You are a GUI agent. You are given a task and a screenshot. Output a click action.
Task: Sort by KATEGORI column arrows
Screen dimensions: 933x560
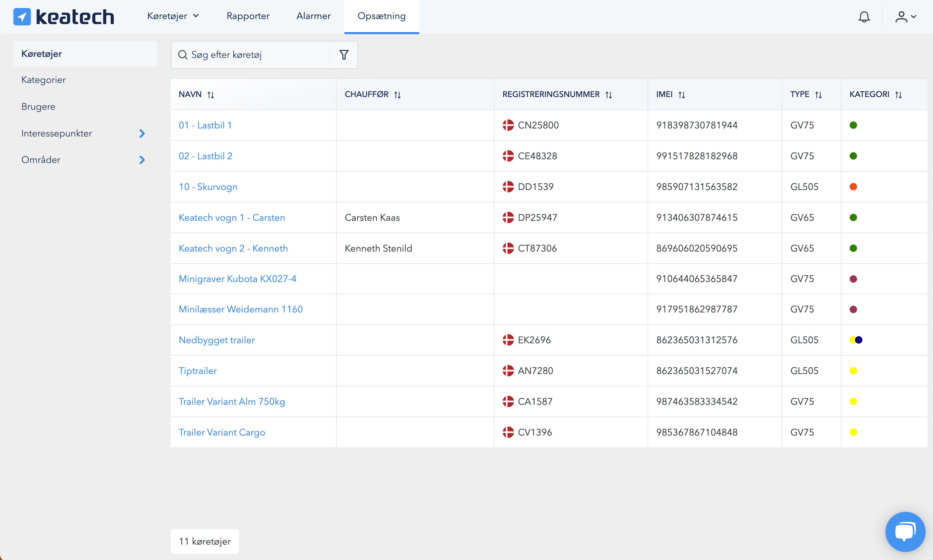click(899, 95)
